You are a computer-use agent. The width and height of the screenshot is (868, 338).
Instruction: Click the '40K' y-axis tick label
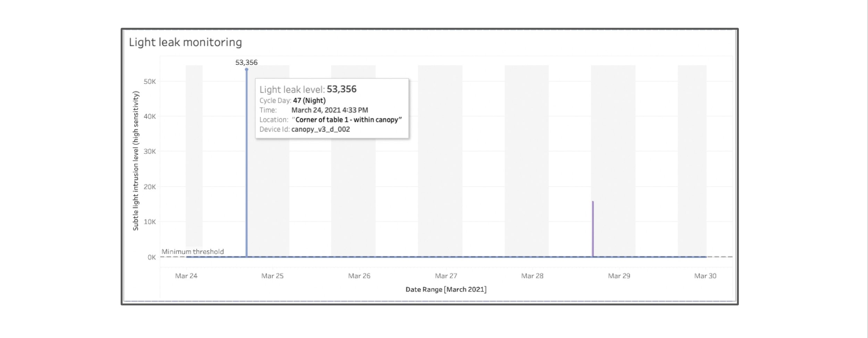(x=150, y=117)
